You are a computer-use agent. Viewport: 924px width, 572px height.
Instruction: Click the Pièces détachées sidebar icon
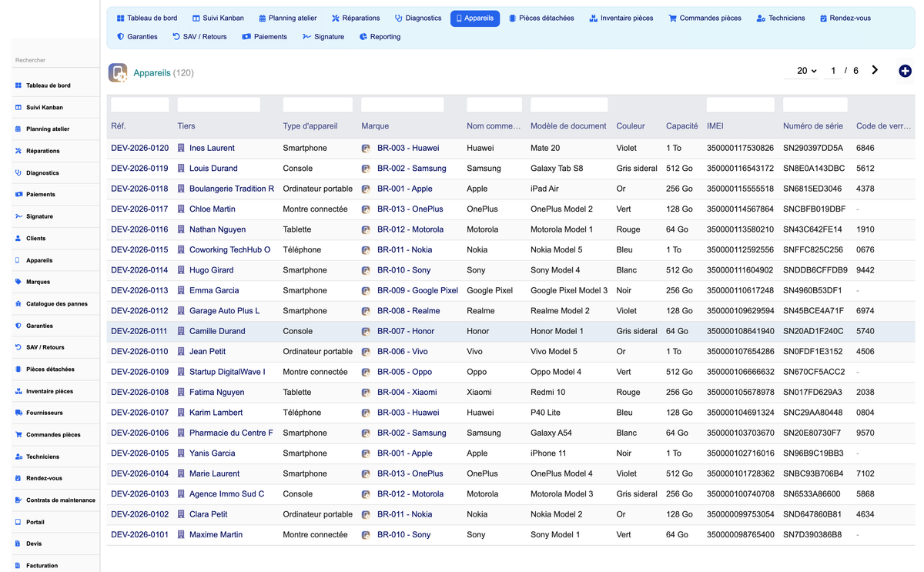coord(18,370)
